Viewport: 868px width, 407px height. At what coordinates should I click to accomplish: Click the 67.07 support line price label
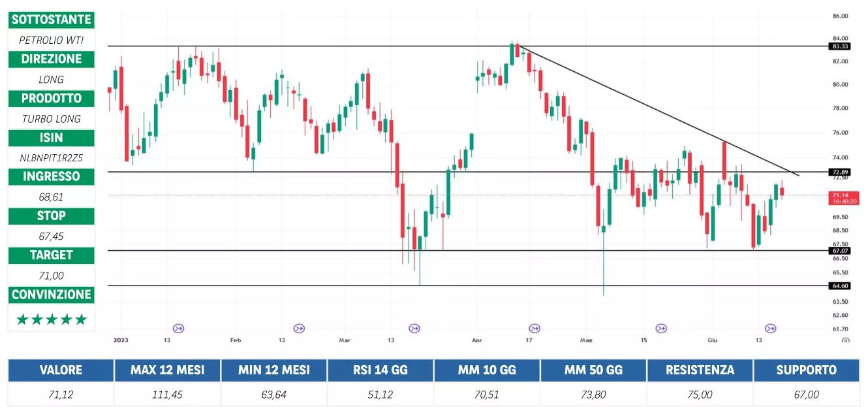pyautogui.click(x=840, y=250)
